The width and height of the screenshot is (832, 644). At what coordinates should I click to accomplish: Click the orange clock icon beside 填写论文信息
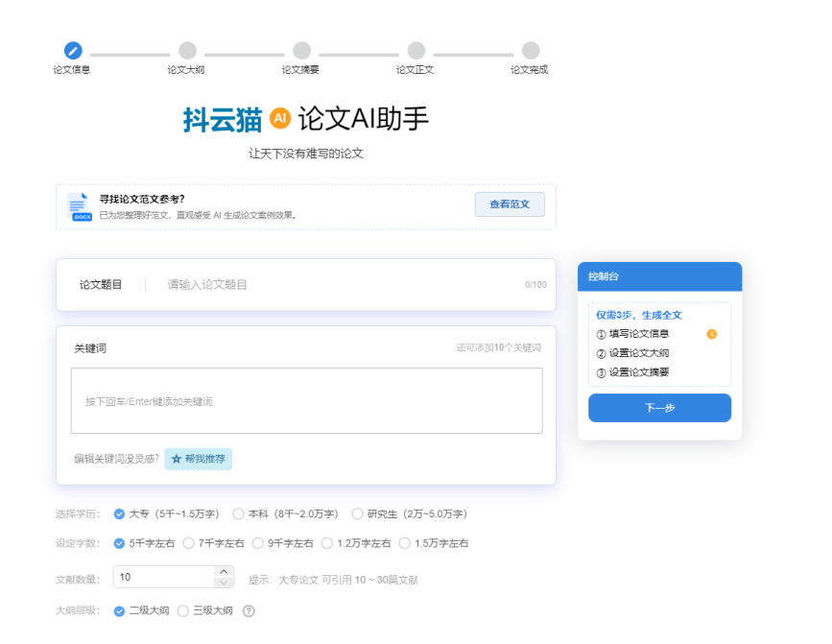pos(711,334)
